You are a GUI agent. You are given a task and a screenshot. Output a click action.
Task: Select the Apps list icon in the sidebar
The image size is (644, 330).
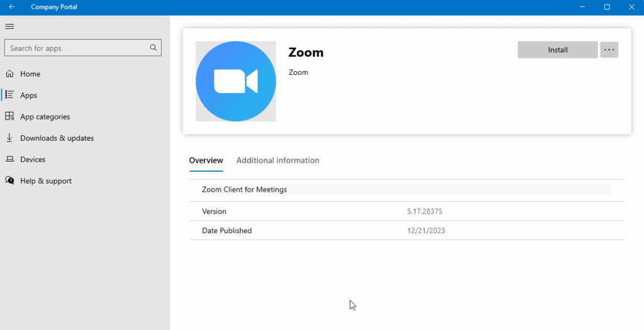[9, 96]
